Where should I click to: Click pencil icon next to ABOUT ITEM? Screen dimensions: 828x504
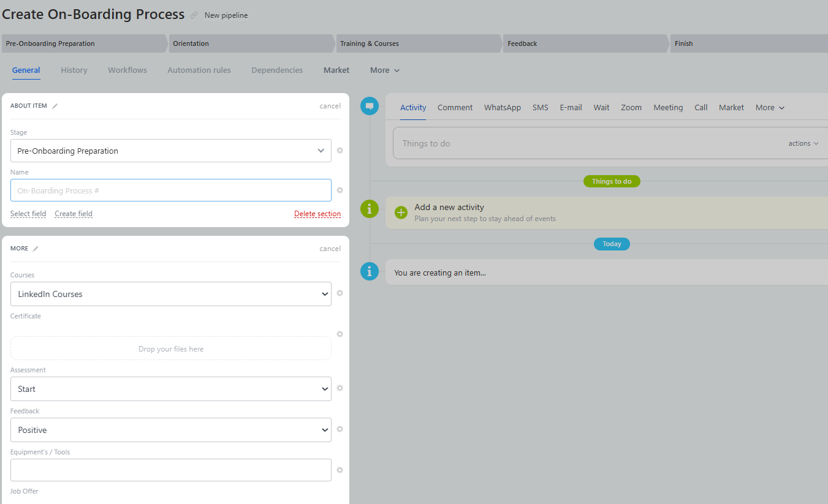[55, 106]
